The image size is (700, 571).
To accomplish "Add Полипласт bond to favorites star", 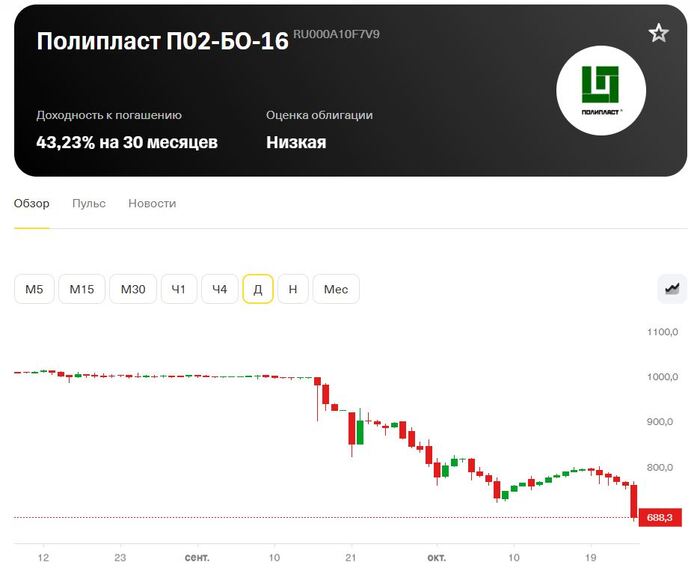I will pos(658,33).
